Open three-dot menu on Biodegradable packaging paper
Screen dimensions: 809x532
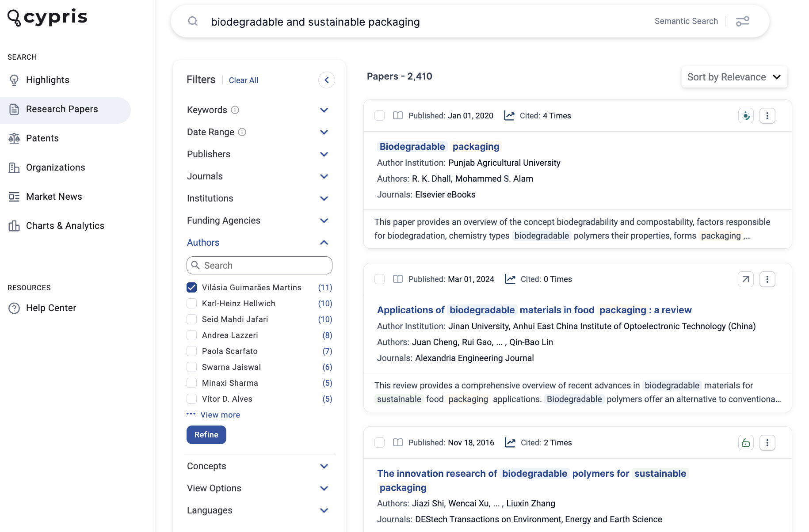pos(767,116)
